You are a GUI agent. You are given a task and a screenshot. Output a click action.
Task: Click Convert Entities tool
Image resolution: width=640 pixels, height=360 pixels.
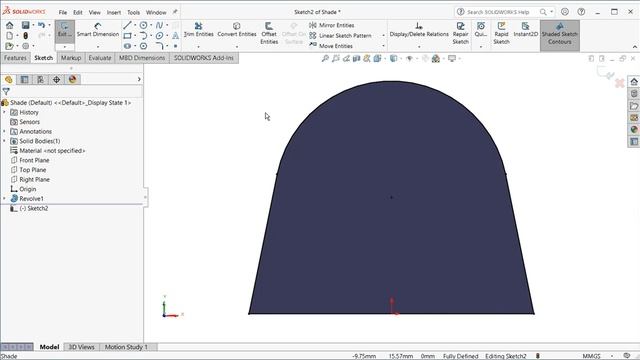click(x=237, y=30)
